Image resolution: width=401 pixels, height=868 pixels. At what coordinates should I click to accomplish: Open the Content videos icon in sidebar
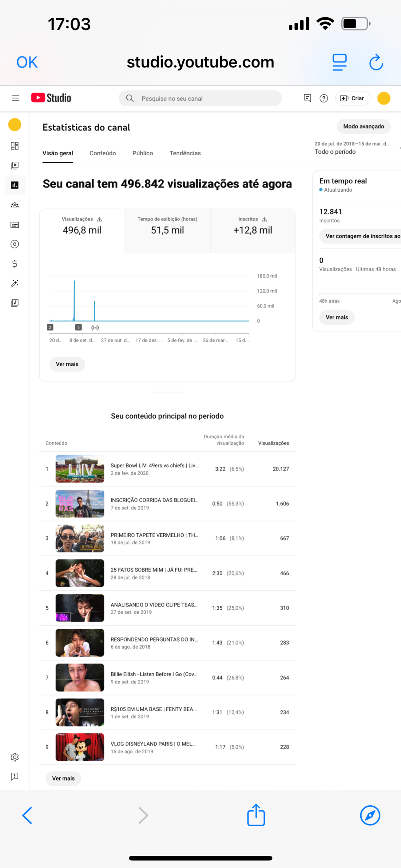pyautogui.click(x=15, y=165)
